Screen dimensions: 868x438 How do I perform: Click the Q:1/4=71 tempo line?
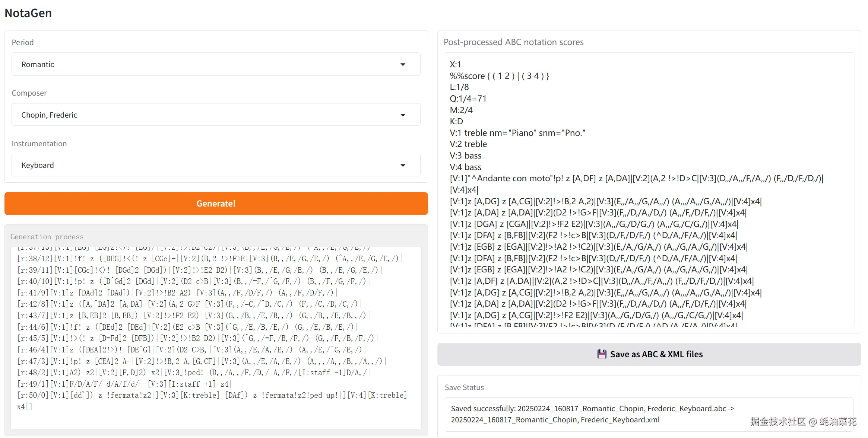click(468, 99)
